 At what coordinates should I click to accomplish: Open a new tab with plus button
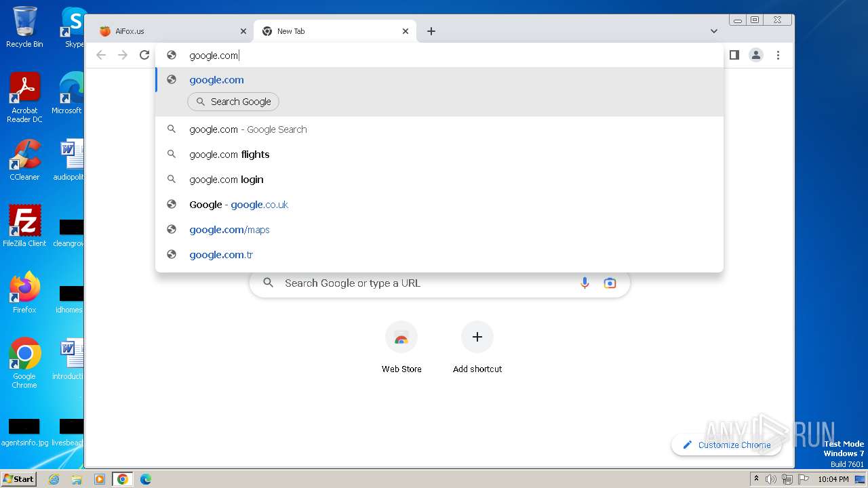coord(431,31)
